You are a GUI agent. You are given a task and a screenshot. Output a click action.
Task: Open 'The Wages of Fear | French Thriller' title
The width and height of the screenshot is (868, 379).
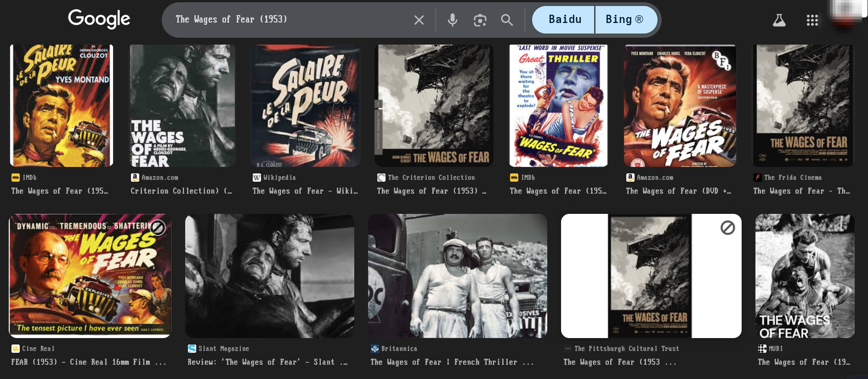(x=452, y=362)
